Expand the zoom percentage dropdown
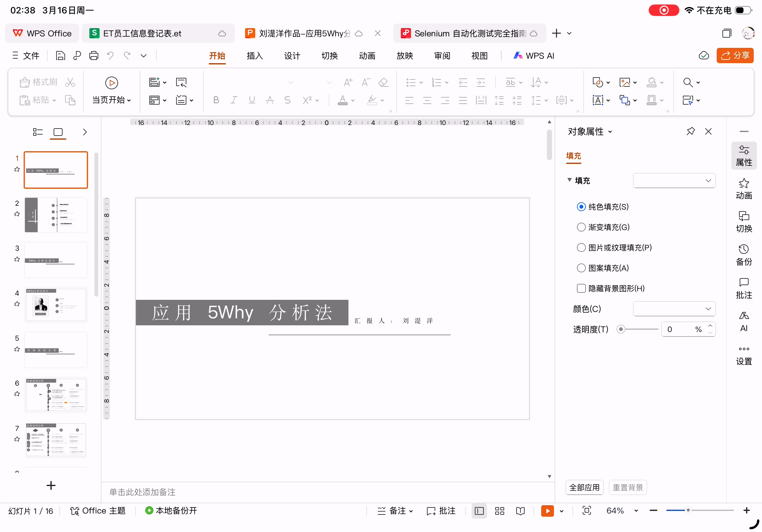 (636, 511)
